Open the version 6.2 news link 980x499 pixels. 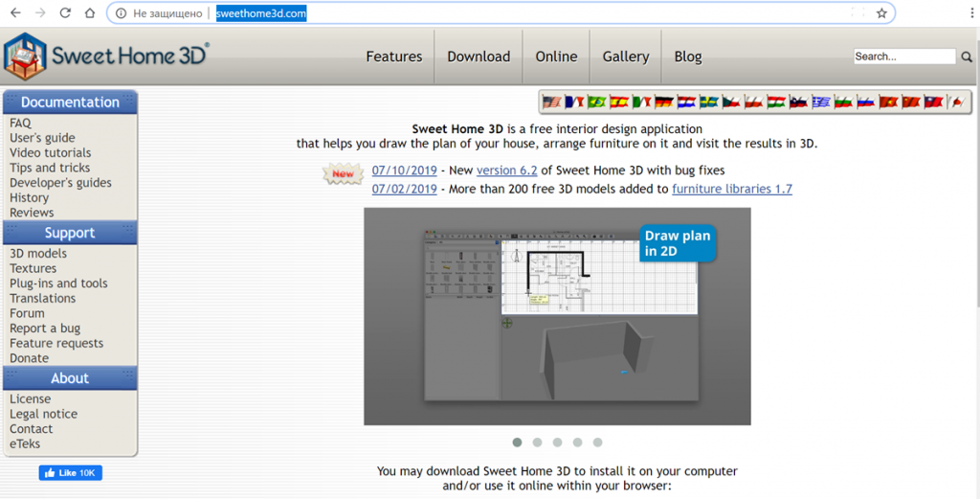pos(507,170)
